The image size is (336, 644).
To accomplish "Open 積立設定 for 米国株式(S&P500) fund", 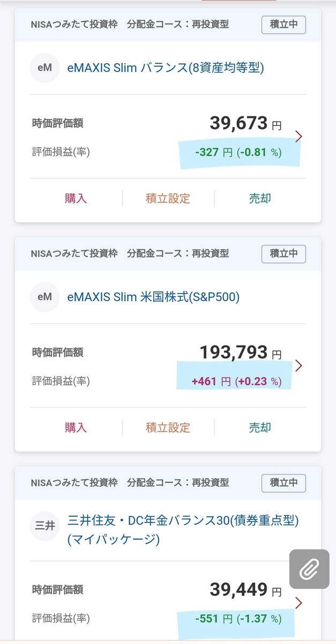I will click(x=168, y=428).
